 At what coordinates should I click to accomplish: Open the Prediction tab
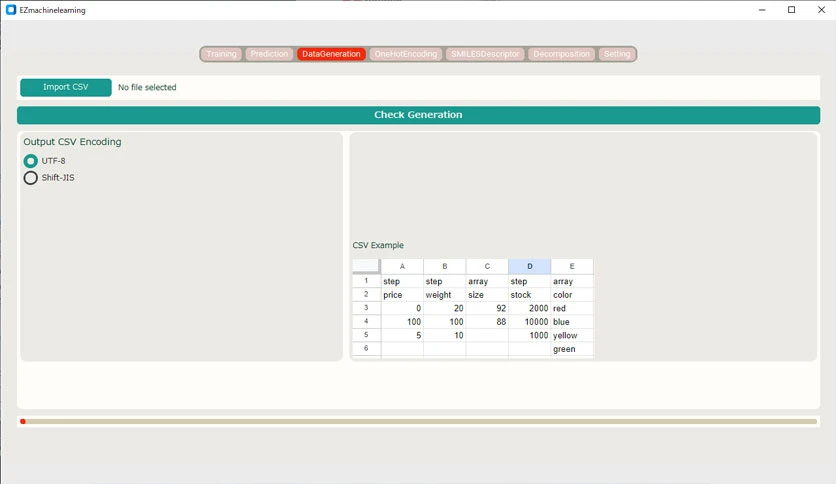pyautogui.click(x=269, y=54)
